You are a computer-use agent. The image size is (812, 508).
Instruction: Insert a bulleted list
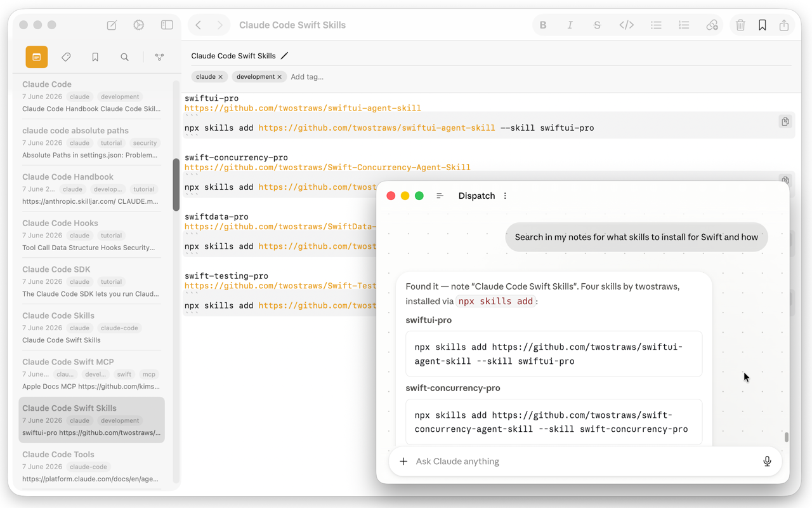[x=656, y=25]
